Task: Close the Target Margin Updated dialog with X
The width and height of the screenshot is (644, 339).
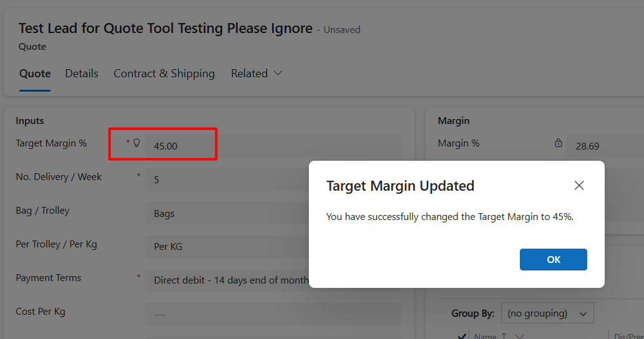Action: point(579,185)
